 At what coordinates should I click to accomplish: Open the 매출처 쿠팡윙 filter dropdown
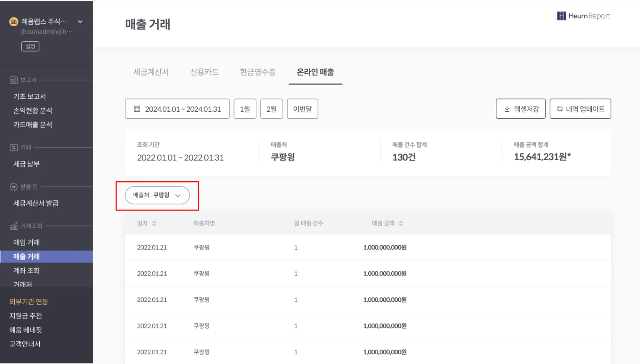tap(157, 195)
